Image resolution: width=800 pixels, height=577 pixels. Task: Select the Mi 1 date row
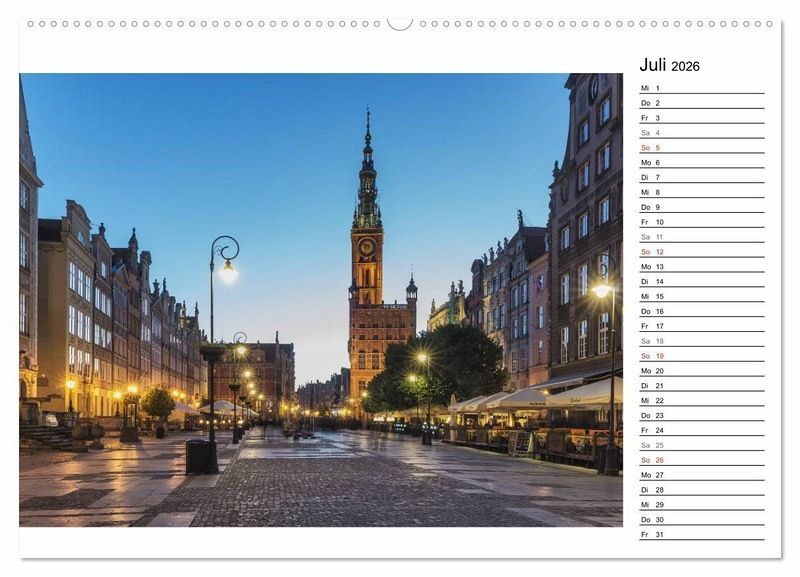(x=700, y=88)
